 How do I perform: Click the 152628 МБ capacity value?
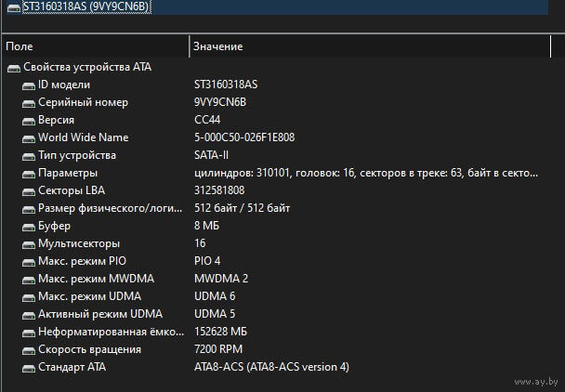pos(220,332)
